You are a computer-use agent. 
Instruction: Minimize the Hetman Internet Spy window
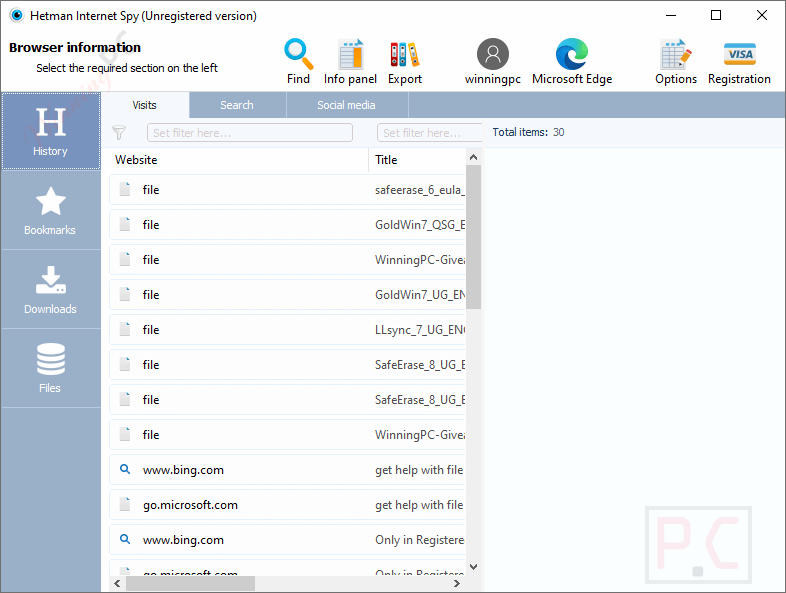click(x=671, y=16)
